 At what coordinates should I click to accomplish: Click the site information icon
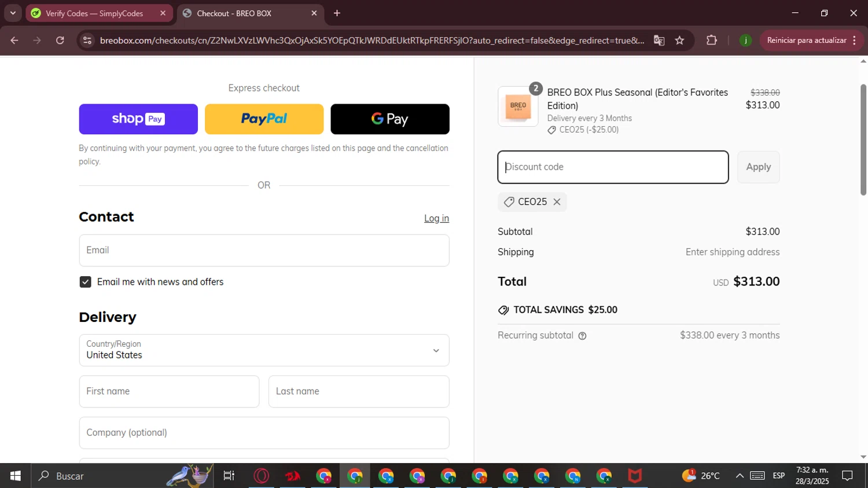[x=87, y=41]
